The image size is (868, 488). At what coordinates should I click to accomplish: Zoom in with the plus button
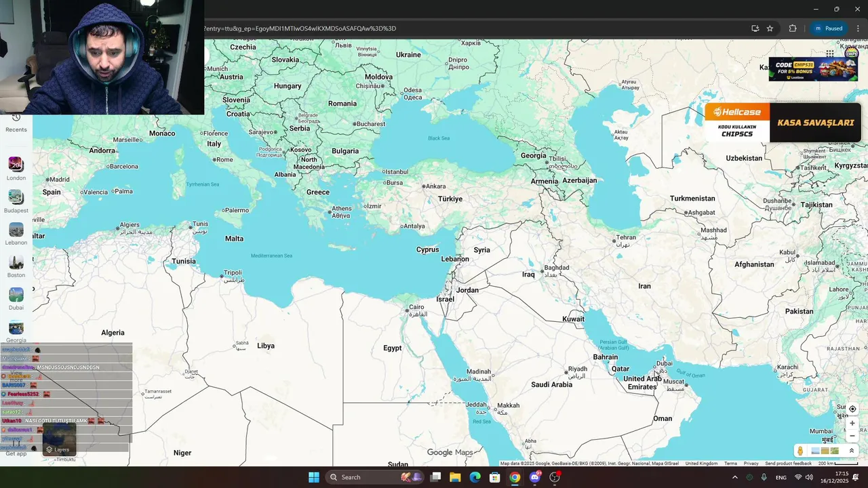point(852,423)
